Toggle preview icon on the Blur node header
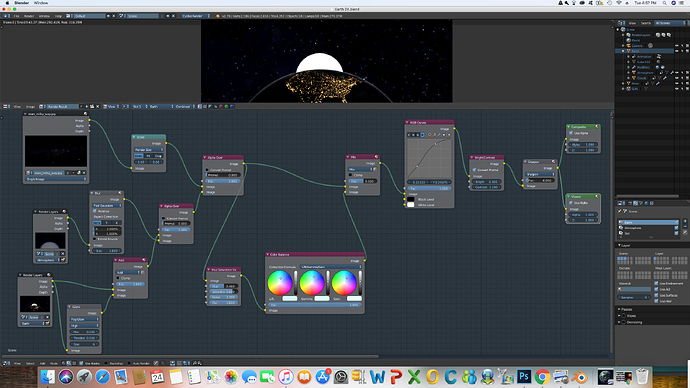690x388 pixels. coord(120,193)
